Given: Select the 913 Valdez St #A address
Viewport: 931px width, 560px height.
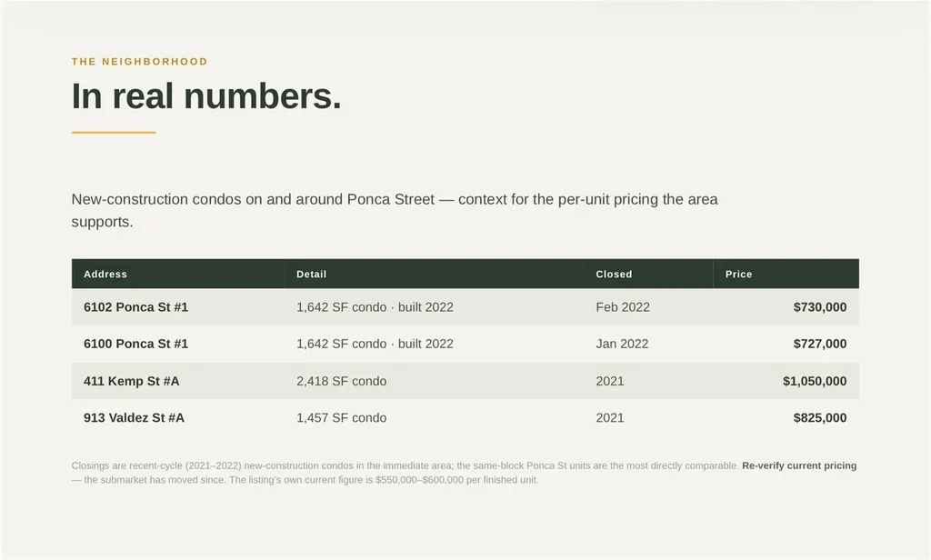Looking at the screenshot, I should [135, 418].
